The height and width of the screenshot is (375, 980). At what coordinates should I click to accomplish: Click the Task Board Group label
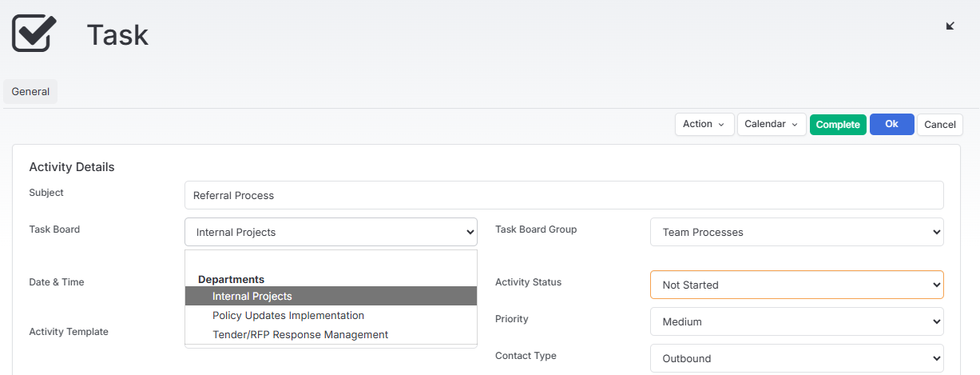536,229
